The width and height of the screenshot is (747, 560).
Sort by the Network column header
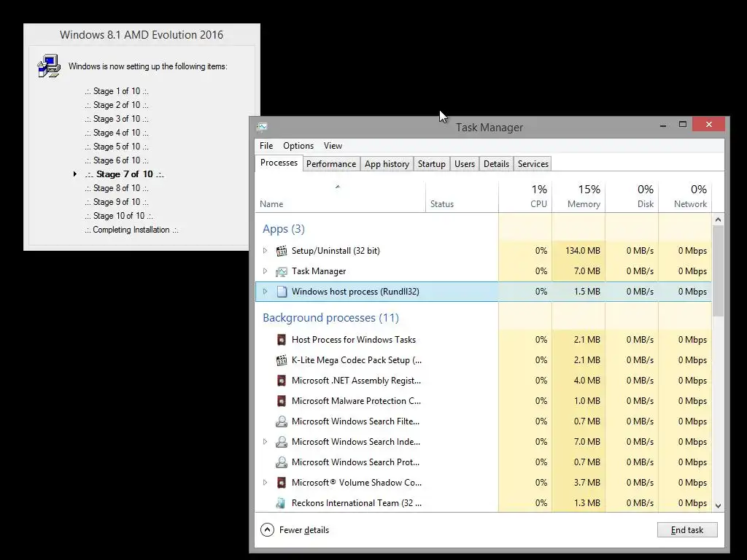point(686,197)
